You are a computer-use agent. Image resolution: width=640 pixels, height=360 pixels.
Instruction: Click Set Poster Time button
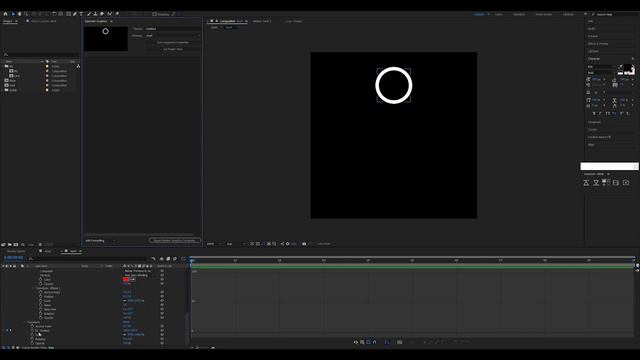(x=173, y=49)
